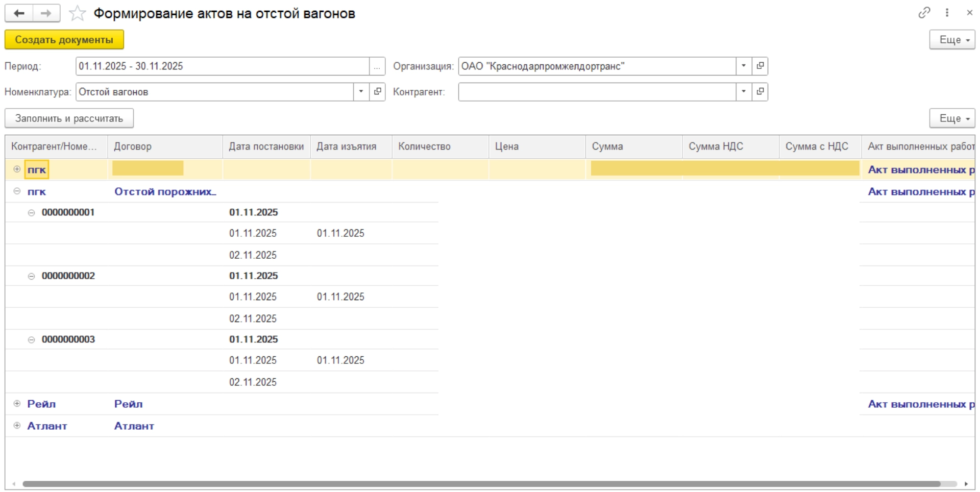Click the empty Контрагент input field
This screenshot has height=492, width=980.
pos(597,92)
